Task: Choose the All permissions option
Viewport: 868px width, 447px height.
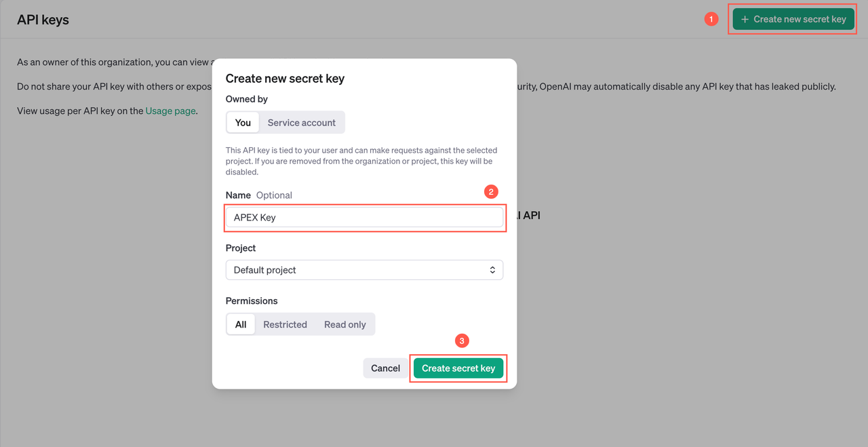Action: pos(241,324)
